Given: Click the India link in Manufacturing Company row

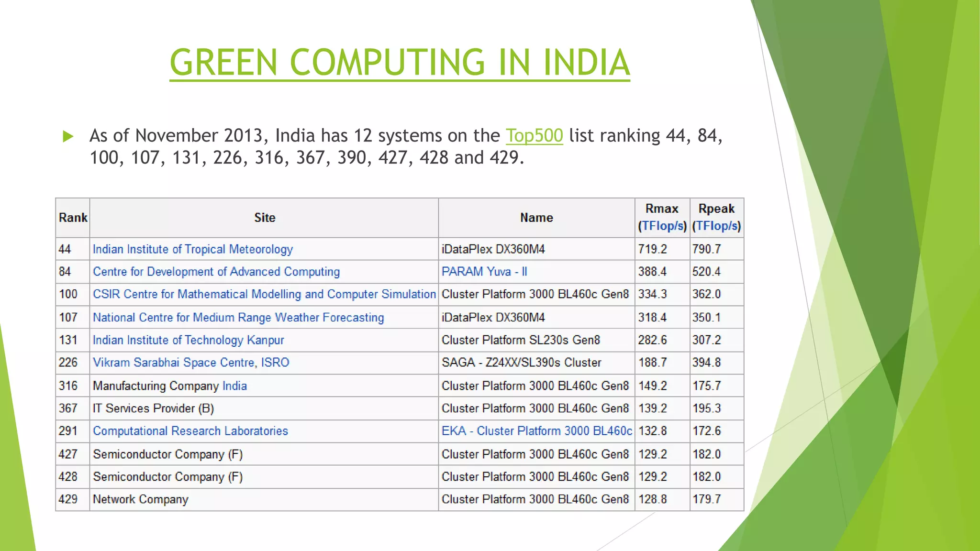Looking at the screenshot, I should (234, 386).
